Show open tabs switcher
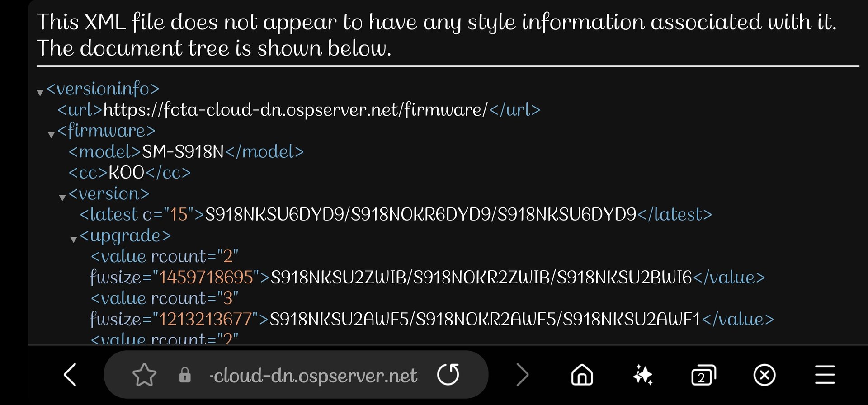868x405 pixels. tap(703, 375)
